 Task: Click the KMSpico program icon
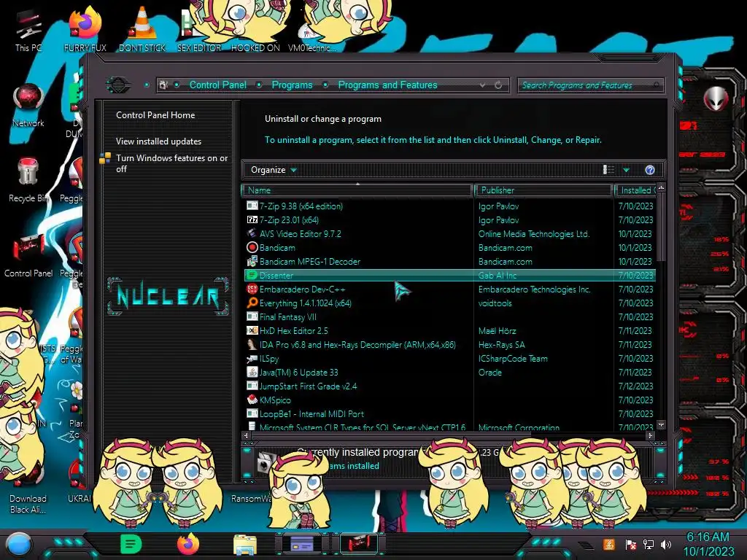(x=252, y=400)
